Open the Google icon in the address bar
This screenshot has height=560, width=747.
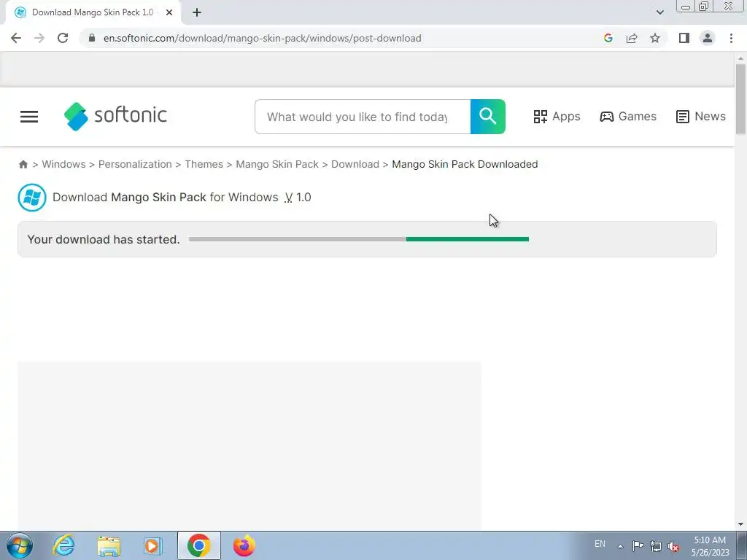click(x=608, y=38)
